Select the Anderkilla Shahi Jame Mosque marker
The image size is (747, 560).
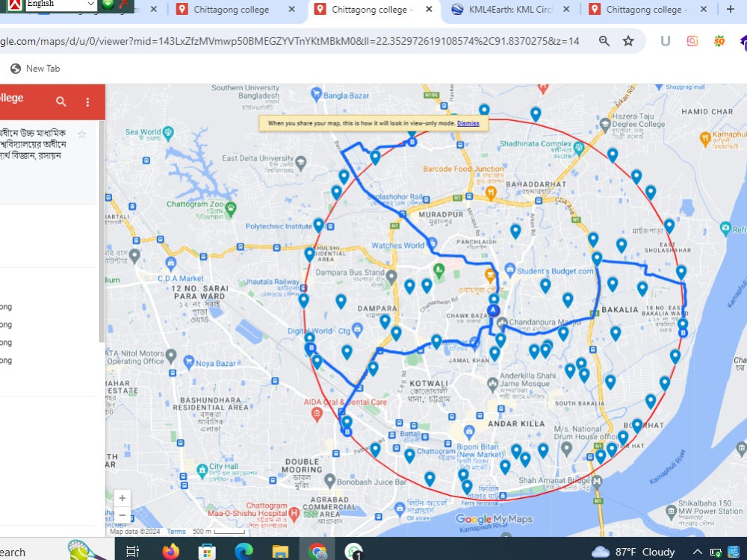[x=492, y=383]
